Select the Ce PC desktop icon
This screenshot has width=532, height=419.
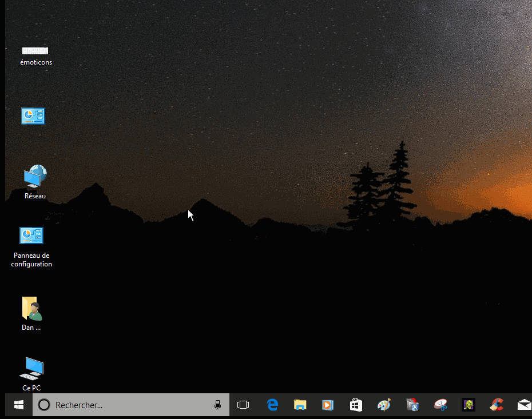[31, 374]
